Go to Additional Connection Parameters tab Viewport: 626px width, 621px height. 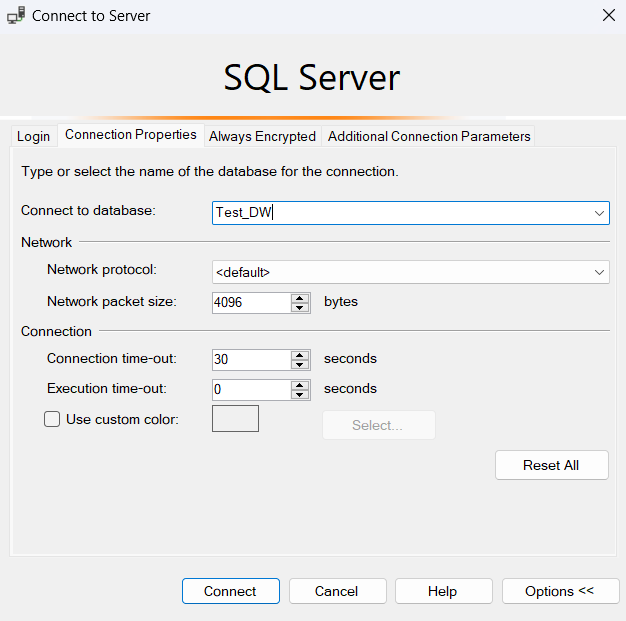(x=429, y=136)
